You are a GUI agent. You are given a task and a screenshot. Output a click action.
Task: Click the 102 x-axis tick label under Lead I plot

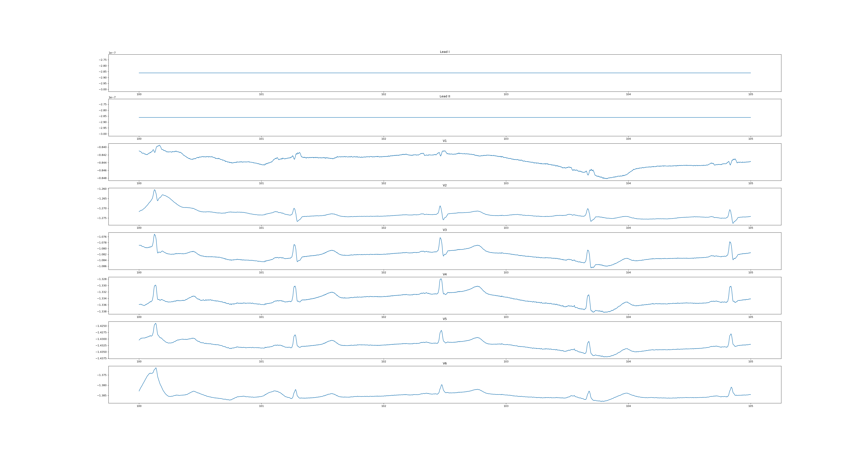coord(384,94)
